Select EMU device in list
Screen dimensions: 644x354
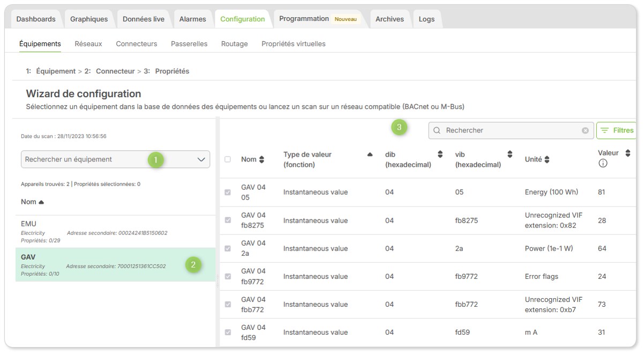(115, 233)
